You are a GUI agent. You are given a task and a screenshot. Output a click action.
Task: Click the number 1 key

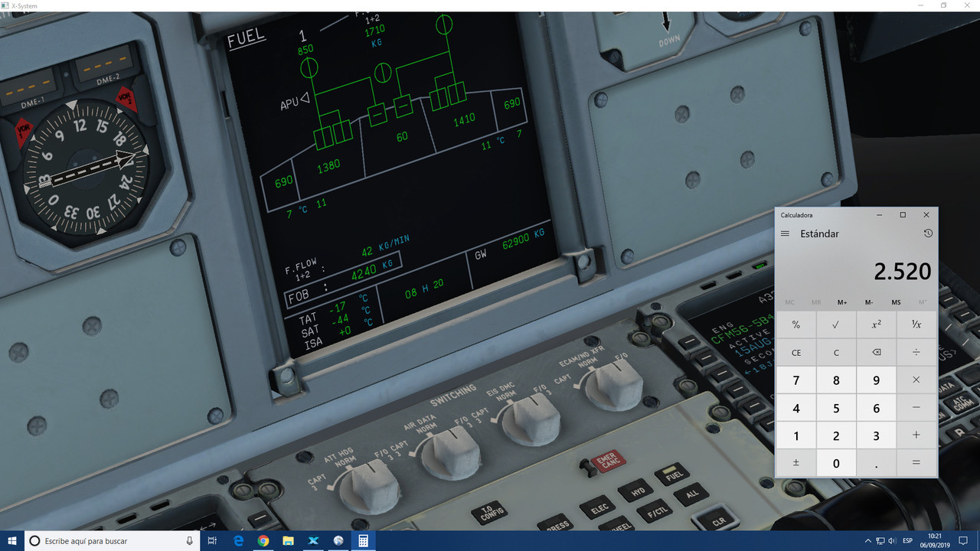[796, 435]
